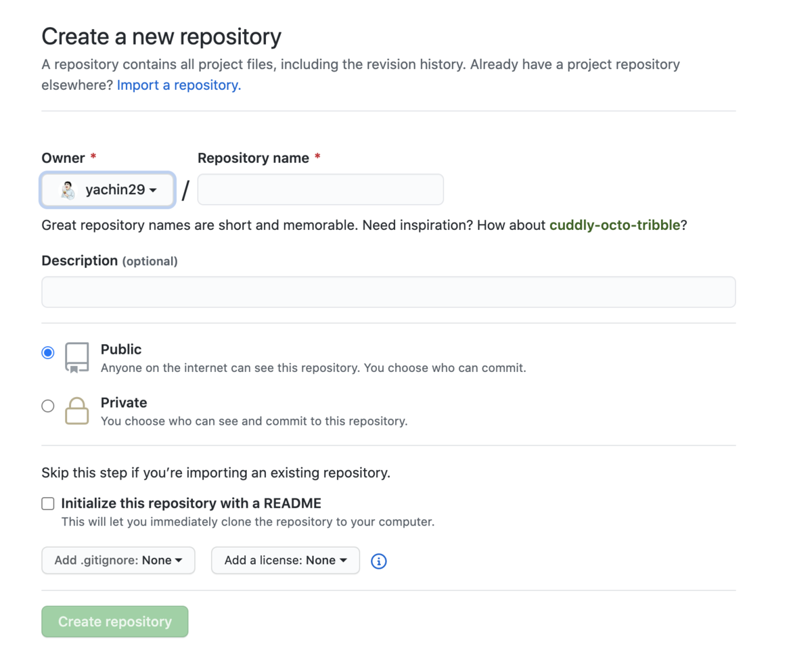Click the yachin29 owner avatar icon
This screenshot has width=812, height=658.
tap(68, 190)
